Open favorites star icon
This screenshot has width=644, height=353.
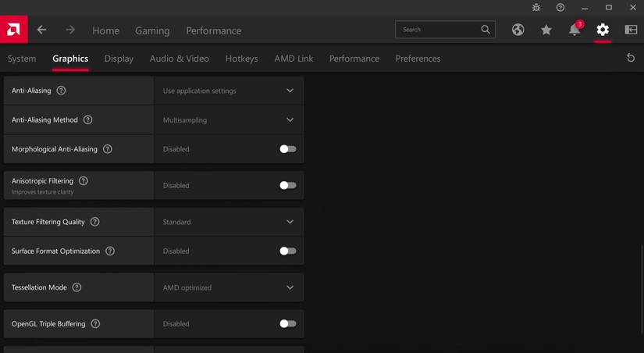click(546, 30)
